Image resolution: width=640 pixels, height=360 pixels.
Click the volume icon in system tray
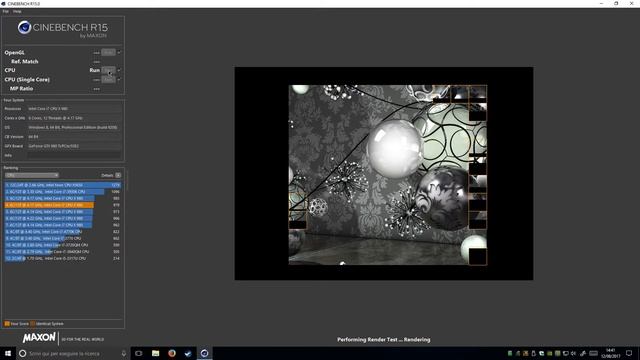click(x=573, y=353)
